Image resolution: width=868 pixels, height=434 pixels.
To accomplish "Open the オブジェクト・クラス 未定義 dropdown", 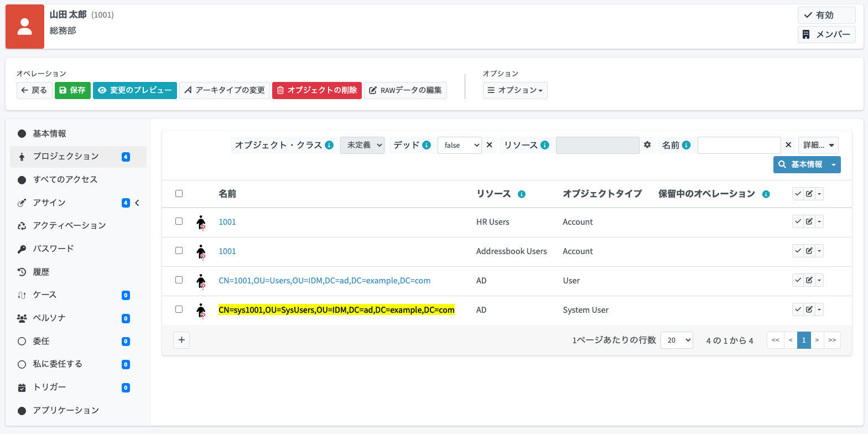I will (x=362, y=145).
